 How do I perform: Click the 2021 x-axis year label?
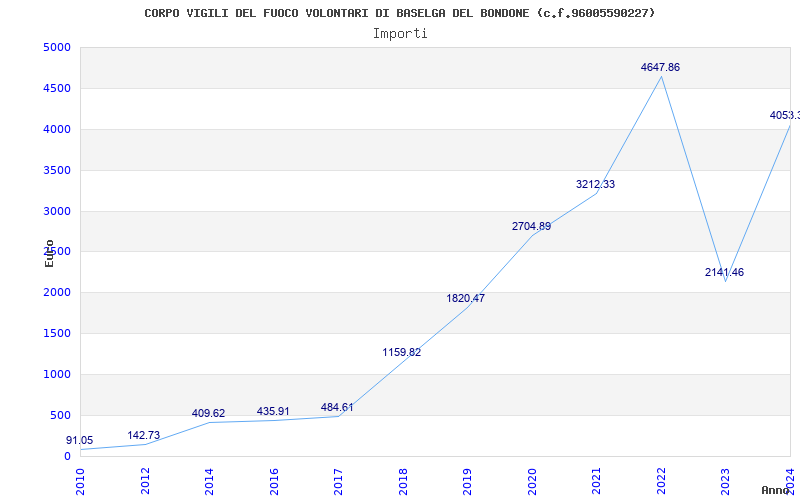pyautogui.click(x=596, y=482)
